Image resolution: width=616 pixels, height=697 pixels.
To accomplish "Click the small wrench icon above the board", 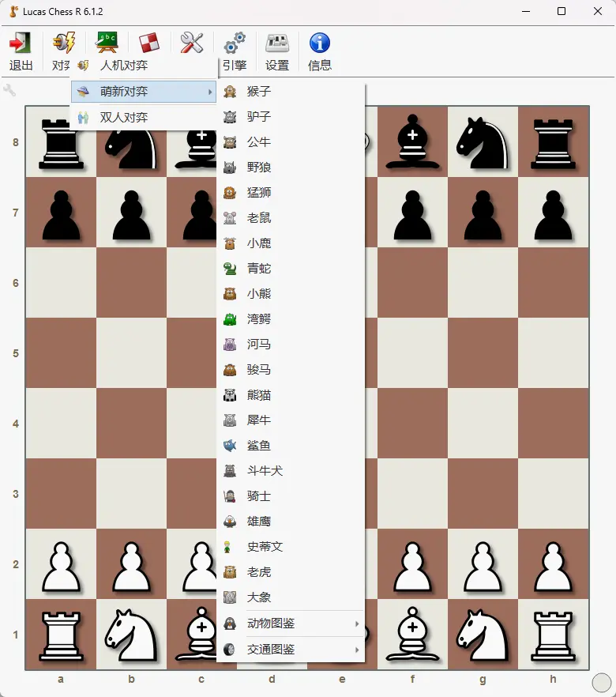I will click(9, 91).
